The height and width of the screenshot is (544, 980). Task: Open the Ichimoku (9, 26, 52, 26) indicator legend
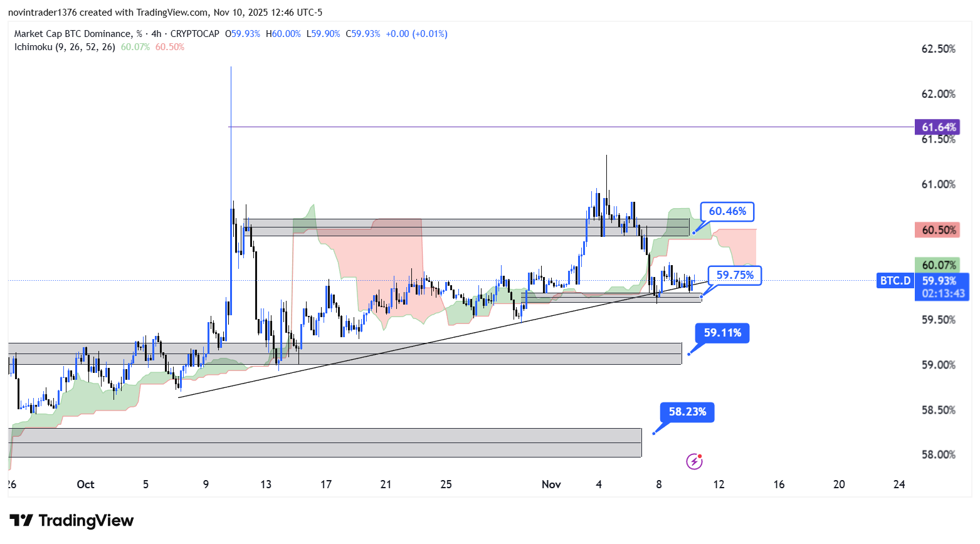pos(65,47)
